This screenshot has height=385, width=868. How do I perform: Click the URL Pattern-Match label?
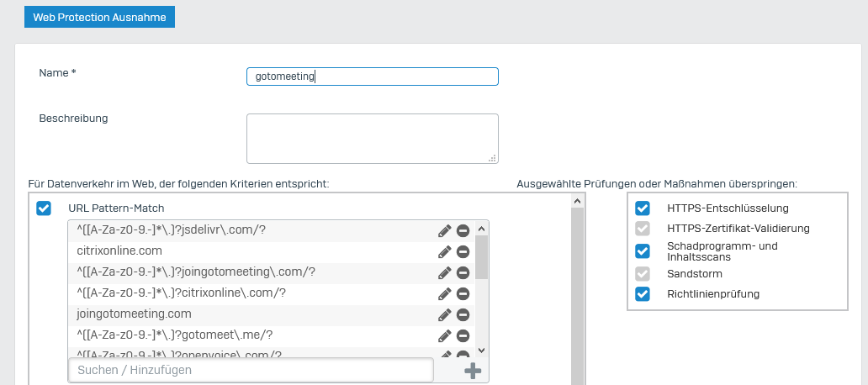(116, 208)
